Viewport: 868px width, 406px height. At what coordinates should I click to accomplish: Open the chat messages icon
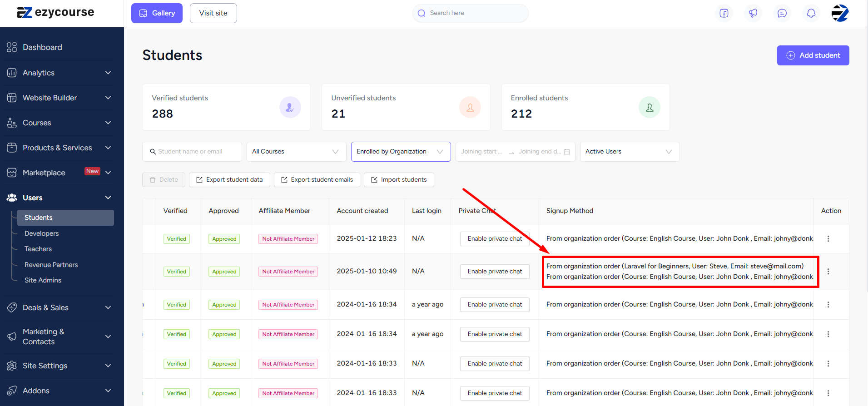[x=782, y=13]
